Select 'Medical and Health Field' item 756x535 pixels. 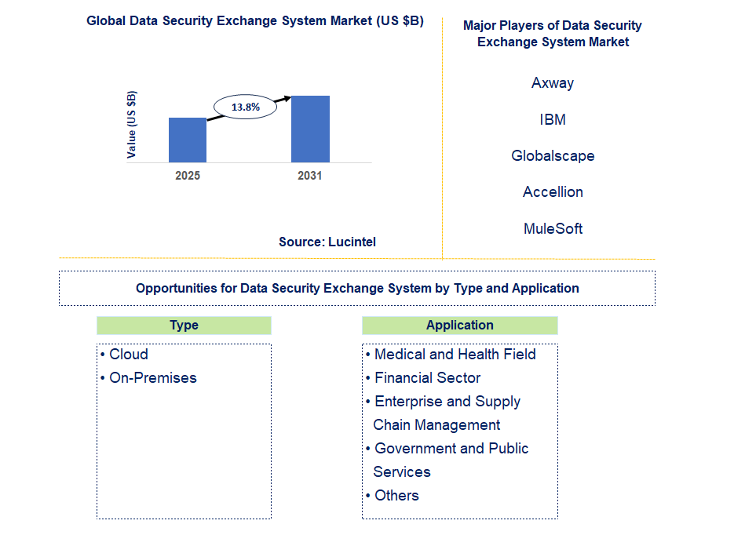pyautogui.click(x=451, y=355)
